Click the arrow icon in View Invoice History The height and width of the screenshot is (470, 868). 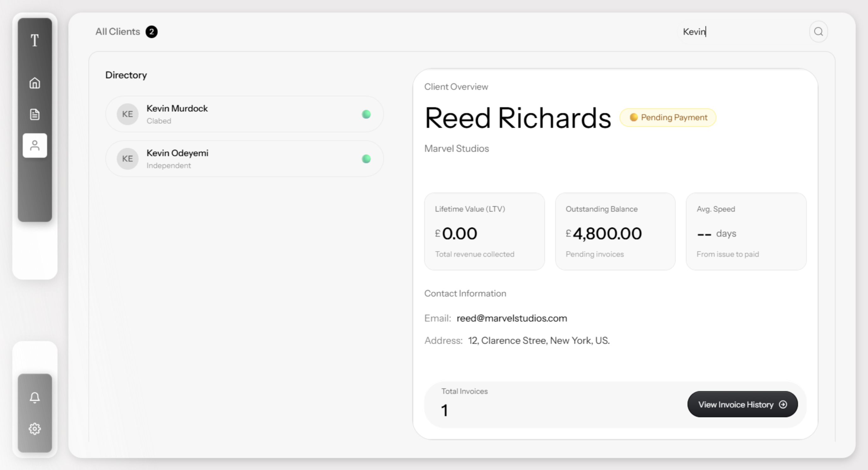coord(783,404)
